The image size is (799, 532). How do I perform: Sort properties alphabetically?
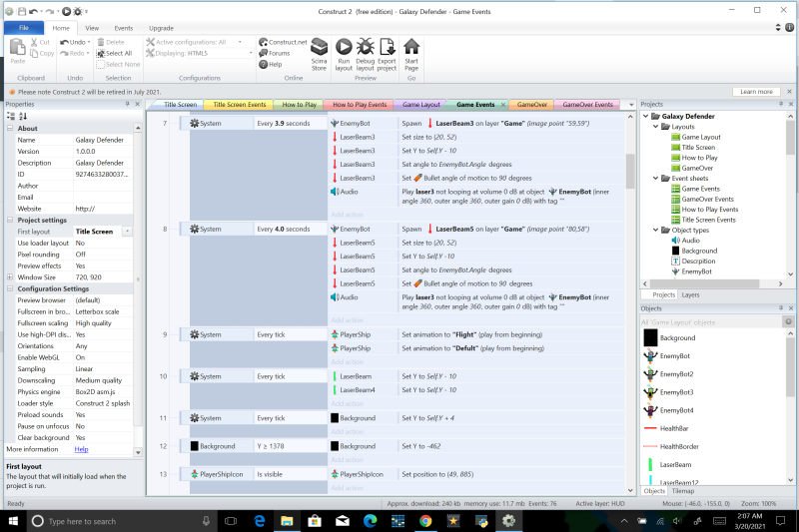tap(22, 116)
